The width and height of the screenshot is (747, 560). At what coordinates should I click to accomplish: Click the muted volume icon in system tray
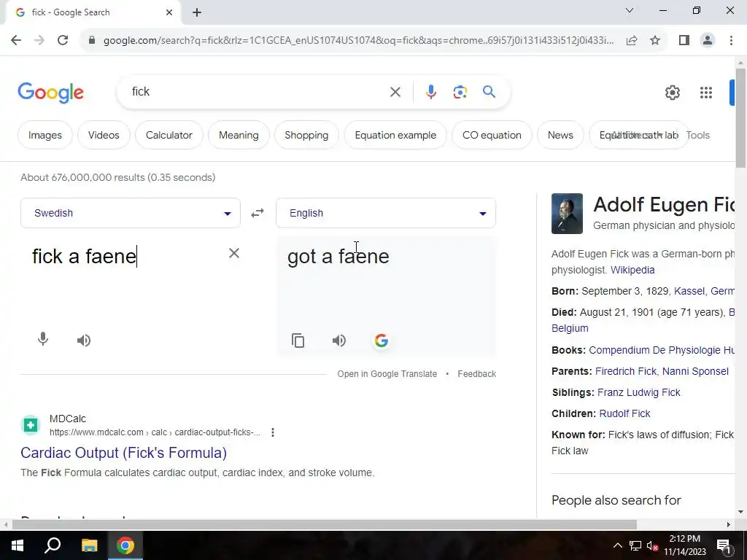click(x=652, y=545)
